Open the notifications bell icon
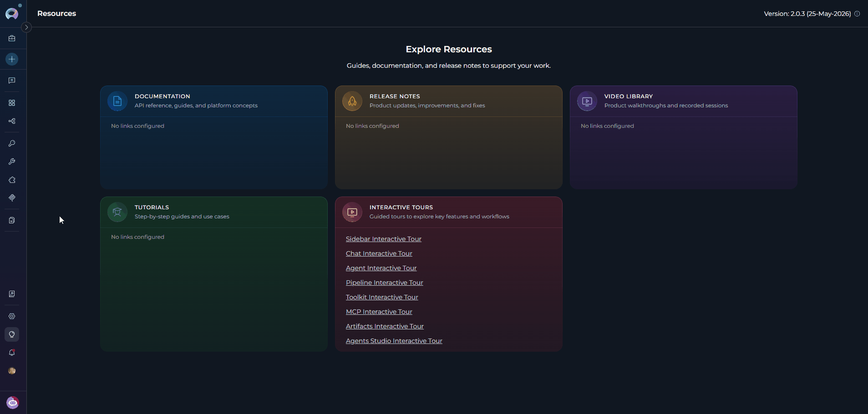 [x=12, y=353]
